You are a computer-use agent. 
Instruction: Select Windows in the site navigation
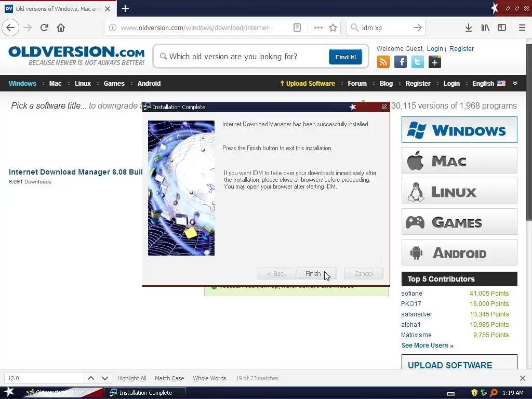pyautogui.click(x=22, y=84)
